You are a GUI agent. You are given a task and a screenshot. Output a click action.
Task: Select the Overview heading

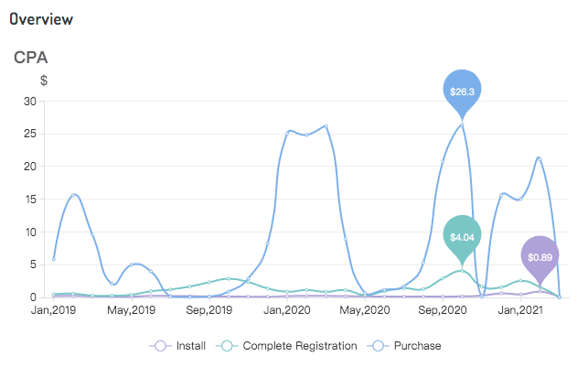click(x=41, y=19)
